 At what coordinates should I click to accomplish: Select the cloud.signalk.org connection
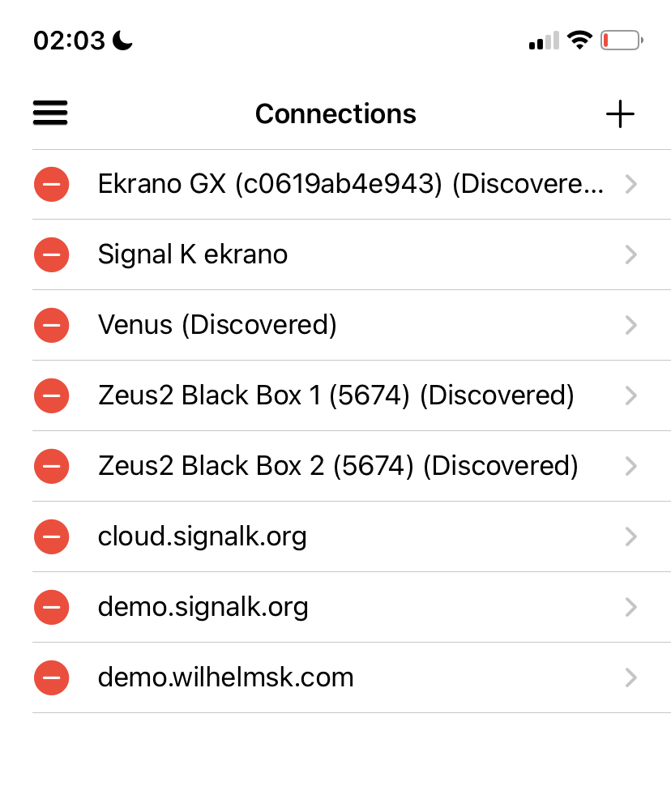[203, 537]
